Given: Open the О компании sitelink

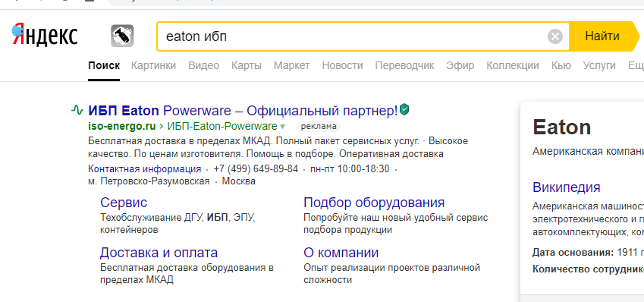Looking at the screenshot, I should coord(341,252).
